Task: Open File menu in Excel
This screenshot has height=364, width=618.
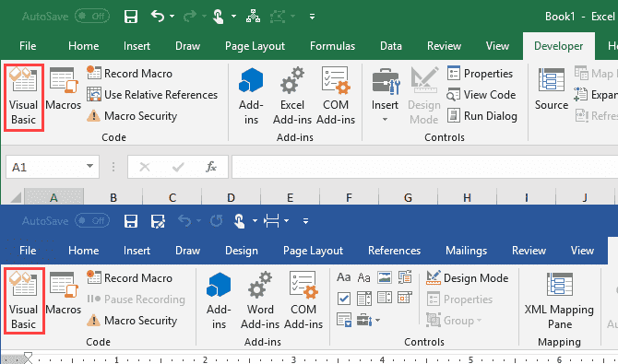Action: click(x=28, y=46)
